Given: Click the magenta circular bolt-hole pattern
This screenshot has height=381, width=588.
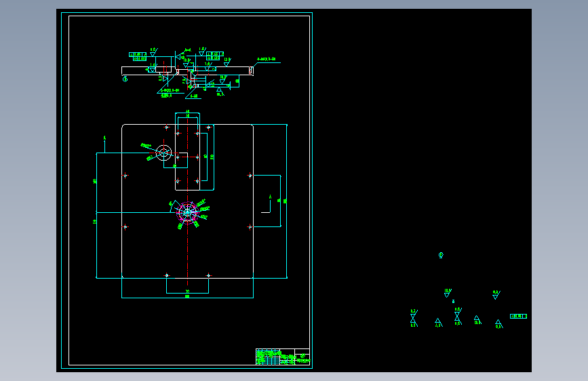Looking at the screenshot, I should (x=187, y=213).
